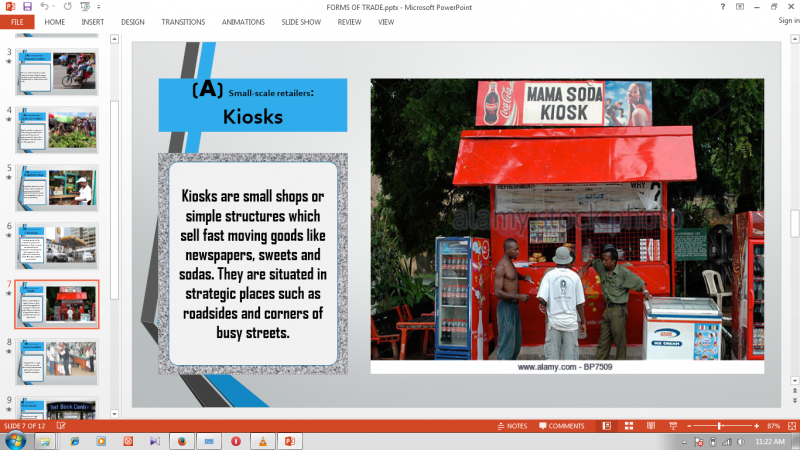Open the ANIMATIONS ribbon tab
Viewport: 800px width, 450px height.
243,22
